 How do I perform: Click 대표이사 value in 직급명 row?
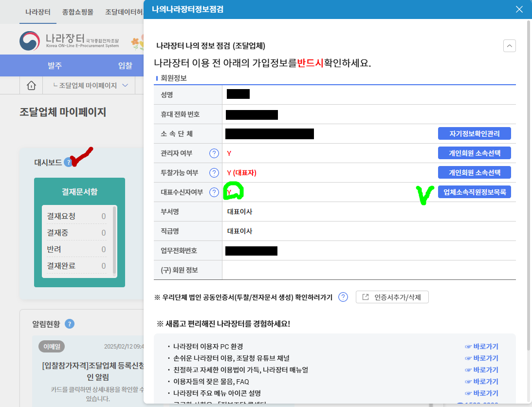239,231
